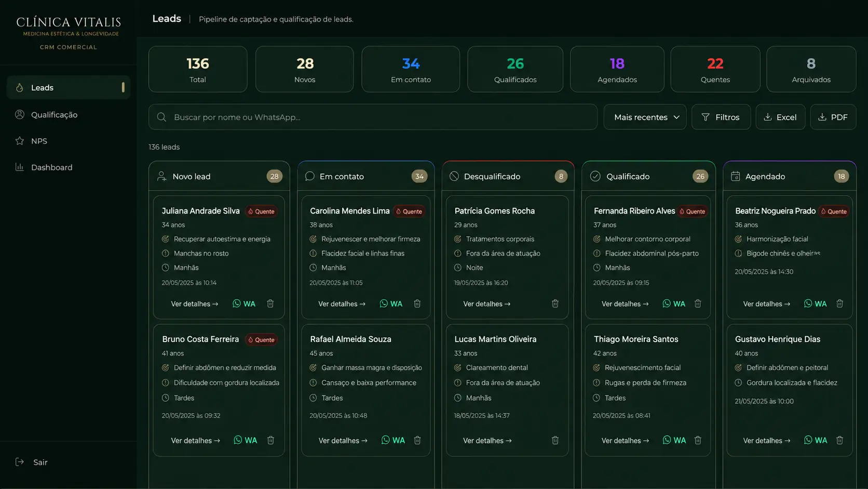Export leads as PDF
Viewport: 868px width, 489px height.
833,117
